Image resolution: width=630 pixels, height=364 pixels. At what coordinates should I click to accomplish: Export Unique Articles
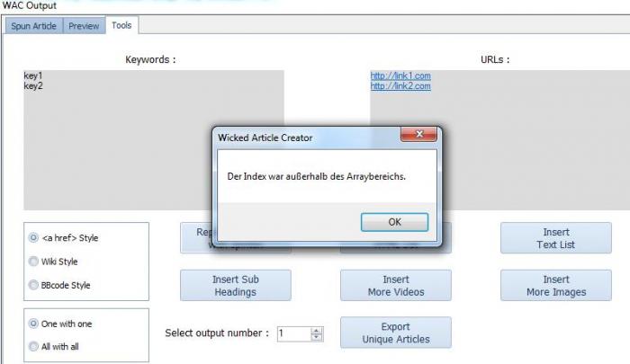point(396,333)
